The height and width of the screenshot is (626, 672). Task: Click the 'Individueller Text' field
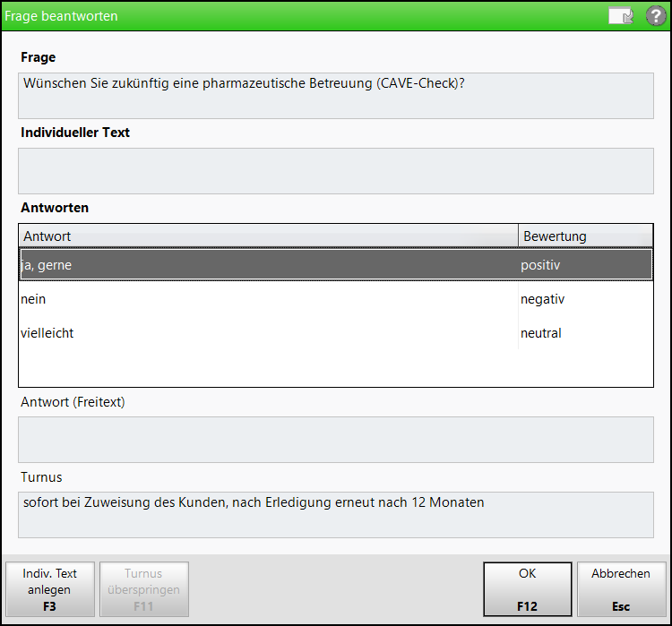(x=336, y=171)
